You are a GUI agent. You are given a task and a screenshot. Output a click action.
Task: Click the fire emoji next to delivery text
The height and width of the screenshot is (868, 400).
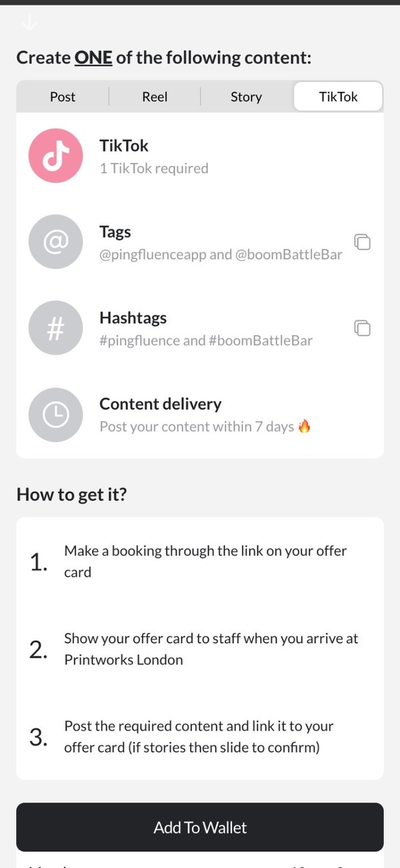coord(304,426)
